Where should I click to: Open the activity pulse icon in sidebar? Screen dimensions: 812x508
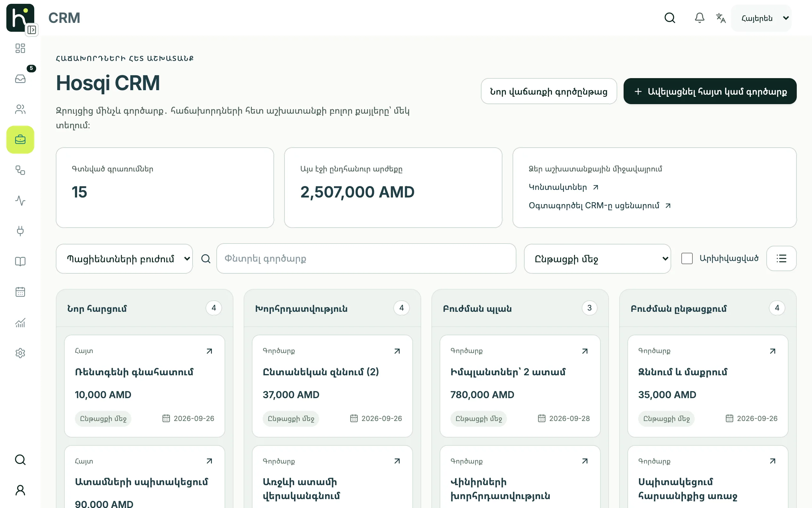point(20,201)
